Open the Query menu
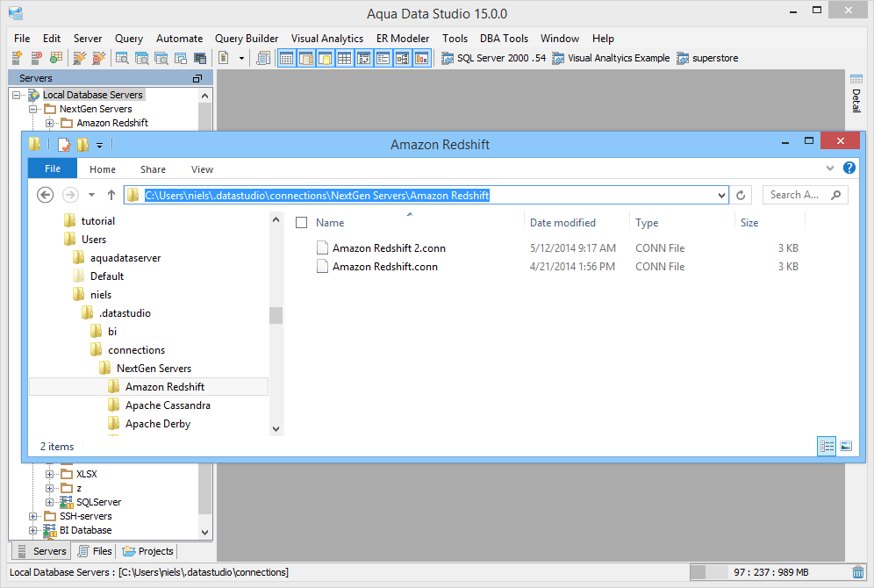 129,39
